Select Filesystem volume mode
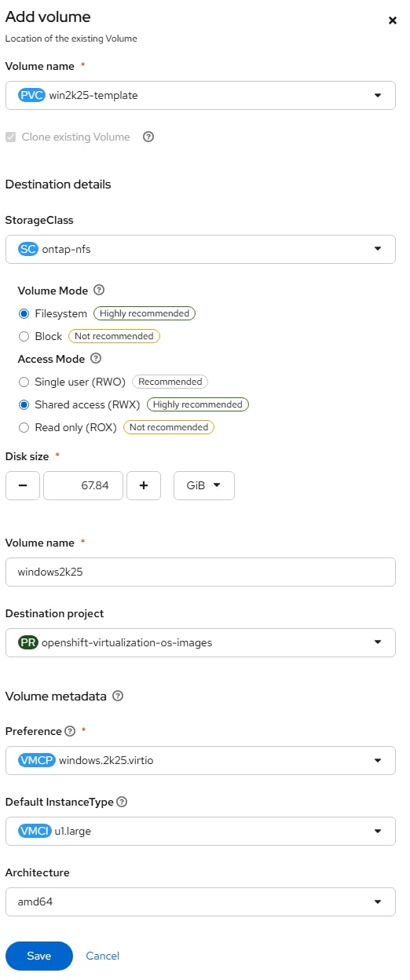Viewport: 410px width, 980px height. pos(24,313)
